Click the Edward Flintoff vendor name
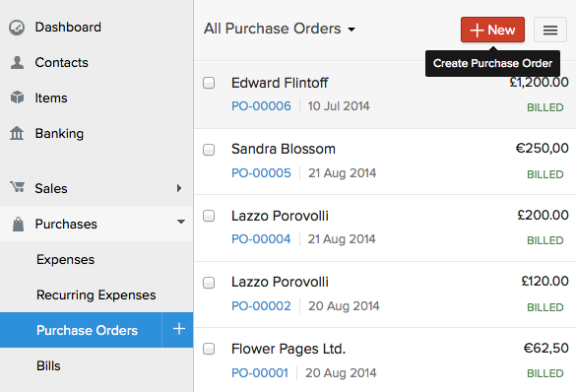The height and width of the screenshot is (392, 576). [x=280, y=83]
